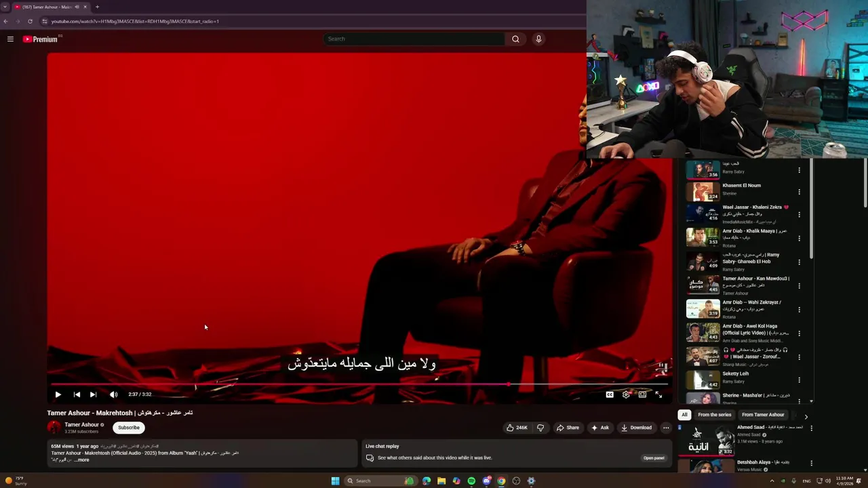Viewport: 868px width, 488px height.
Task: Open Spotify from the taskbar
Action: pos(471,481)
